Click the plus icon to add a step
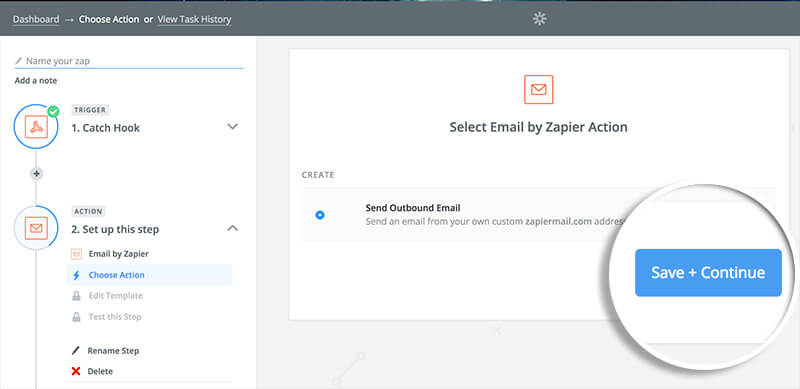This screenshot has height=389, width=800. coord(36,174)
